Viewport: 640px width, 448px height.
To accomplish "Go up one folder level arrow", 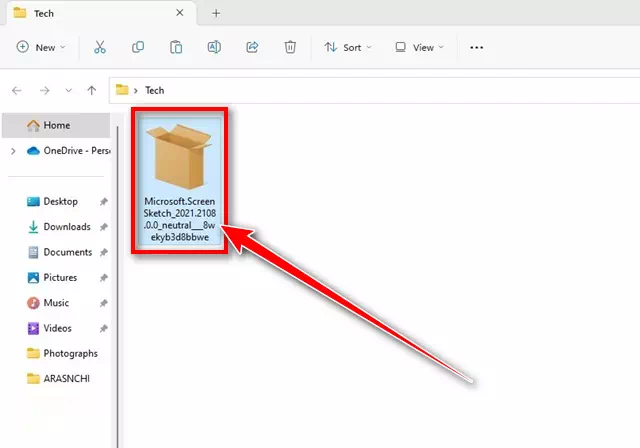I will pyautogui.click(x=92, y=90).
